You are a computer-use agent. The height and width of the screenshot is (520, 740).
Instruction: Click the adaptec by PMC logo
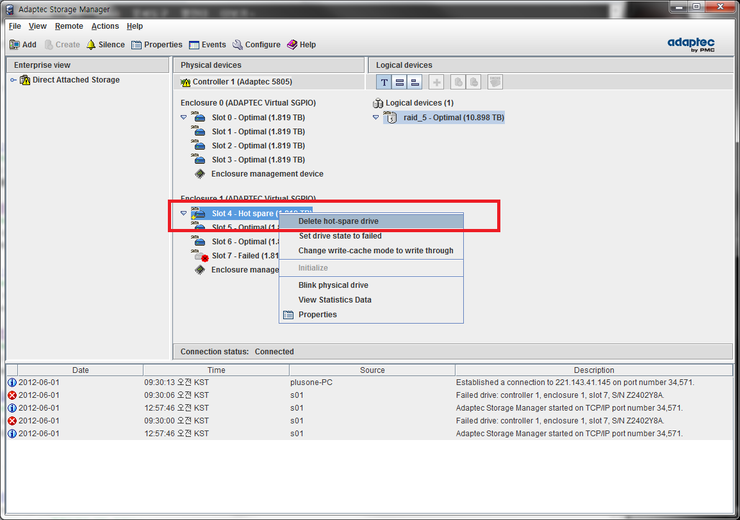pos(691,44)
